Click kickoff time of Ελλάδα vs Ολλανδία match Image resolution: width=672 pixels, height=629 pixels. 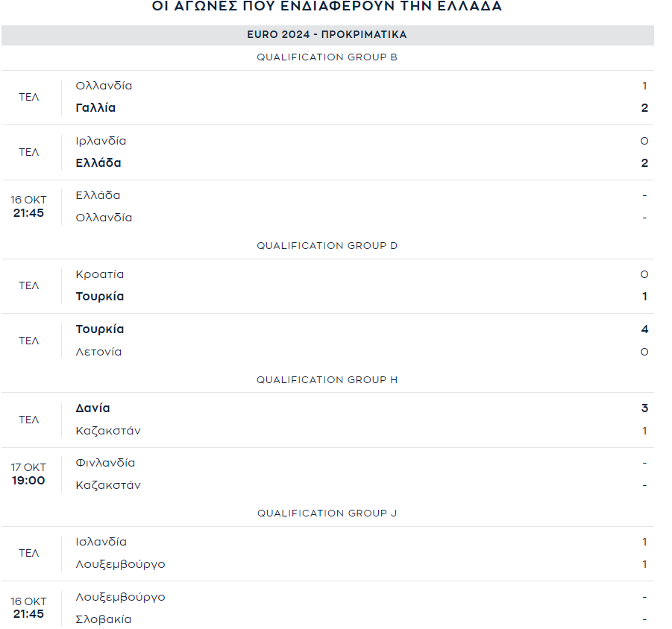pos(28,206)
